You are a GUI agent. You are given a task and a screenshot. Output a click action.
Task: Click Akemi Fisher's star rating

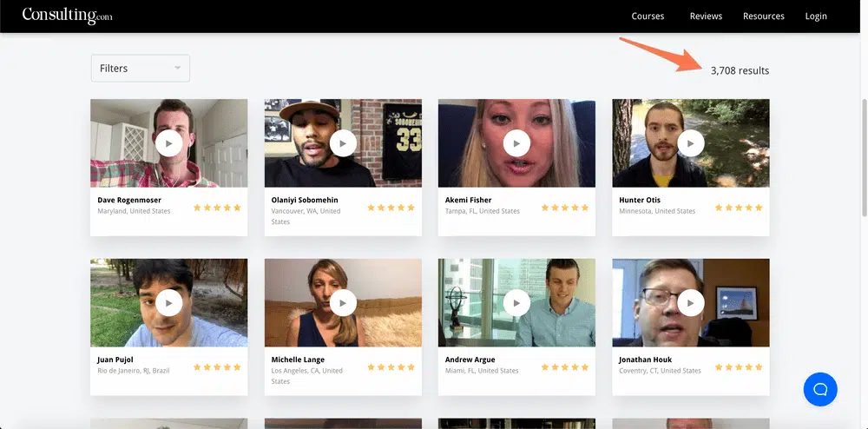[565, 208]
